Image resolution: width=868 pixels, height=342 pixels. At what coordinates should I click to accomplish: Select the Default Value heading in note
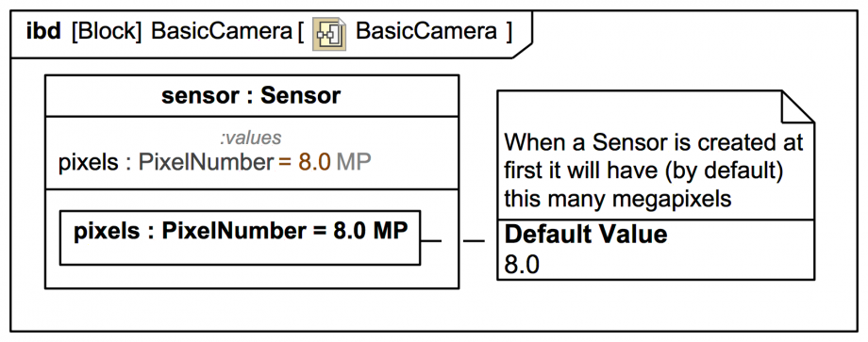pyautogui.click(x=586, y=235)
